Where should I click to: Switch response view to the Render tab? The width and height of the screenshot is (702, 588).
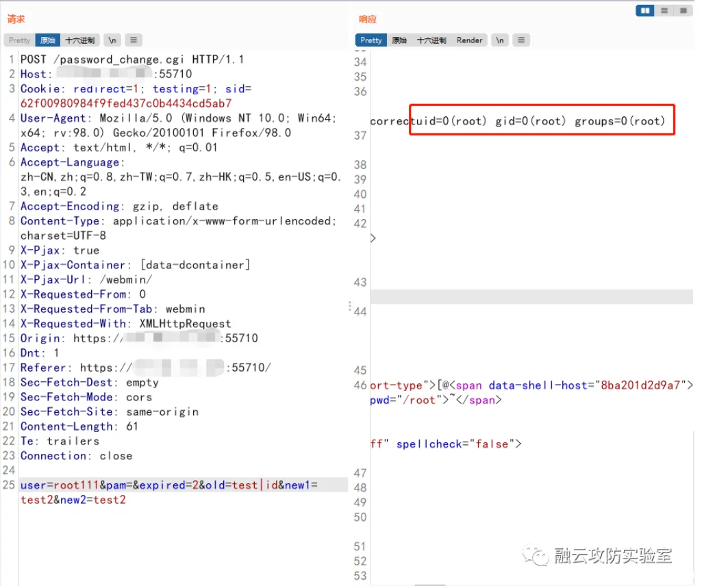(x=469, y=40)
